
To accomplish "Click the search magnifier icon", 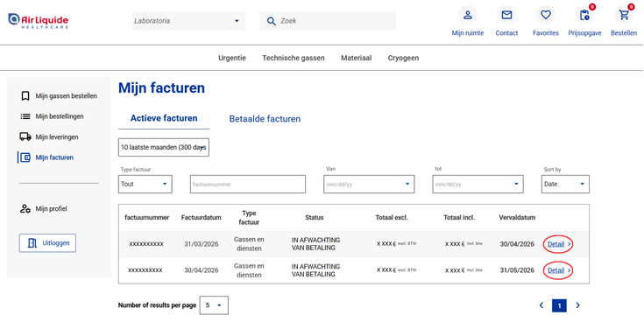I will point(271,21).
